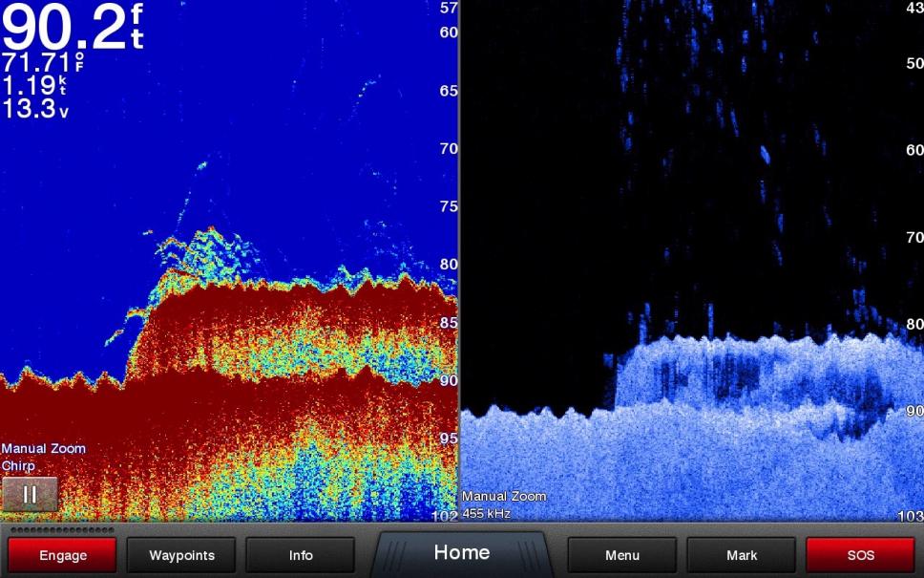
Task: Activate the red SOS button
Action: pos(860,555)
